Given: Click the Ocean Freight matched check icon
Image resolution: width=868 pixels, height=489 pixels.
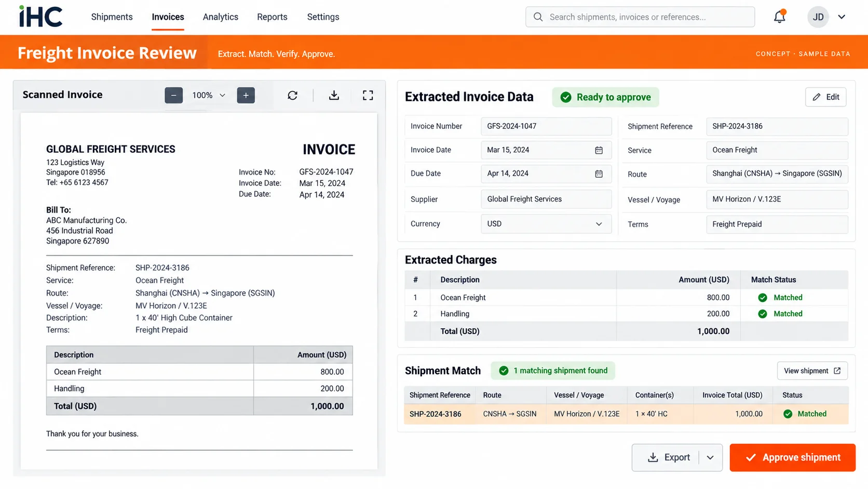Looking at the screenshot, I should tap(763, 298).
